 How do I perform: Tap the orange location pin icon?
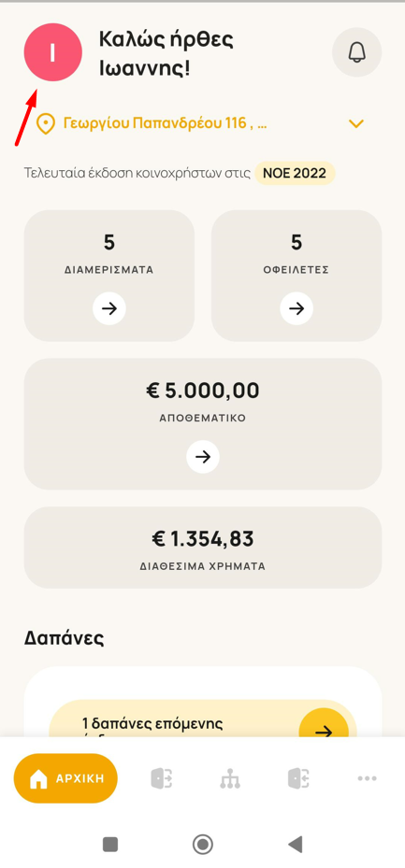pyautogui.click(x=46, y=123)
